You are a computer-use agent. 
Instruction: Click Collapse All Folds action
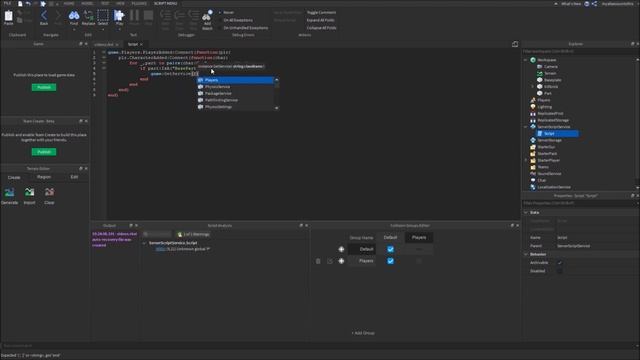coord(321,28)
